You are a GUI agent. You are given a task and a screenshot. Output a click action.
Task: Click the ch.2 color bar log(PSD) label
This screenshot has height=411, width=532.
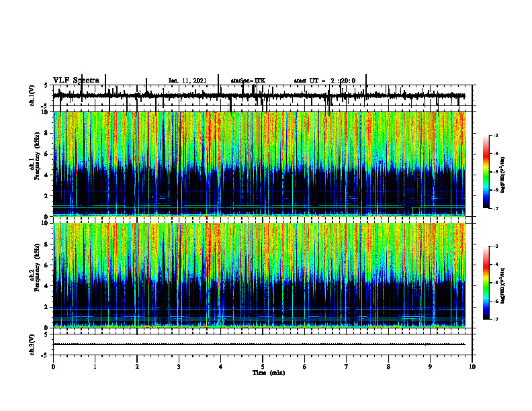coord(503,285)
